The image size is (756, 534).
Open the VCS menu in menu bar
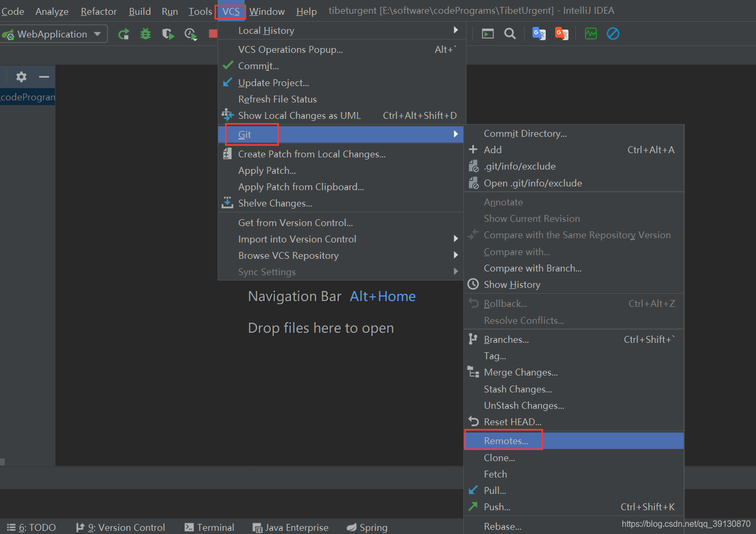(x=231, y=11)
